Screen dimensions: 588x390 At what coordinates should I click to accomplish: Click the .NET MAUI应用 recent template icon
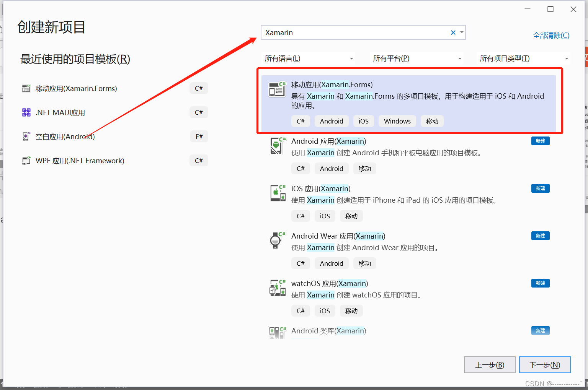(x=26, y=112)
